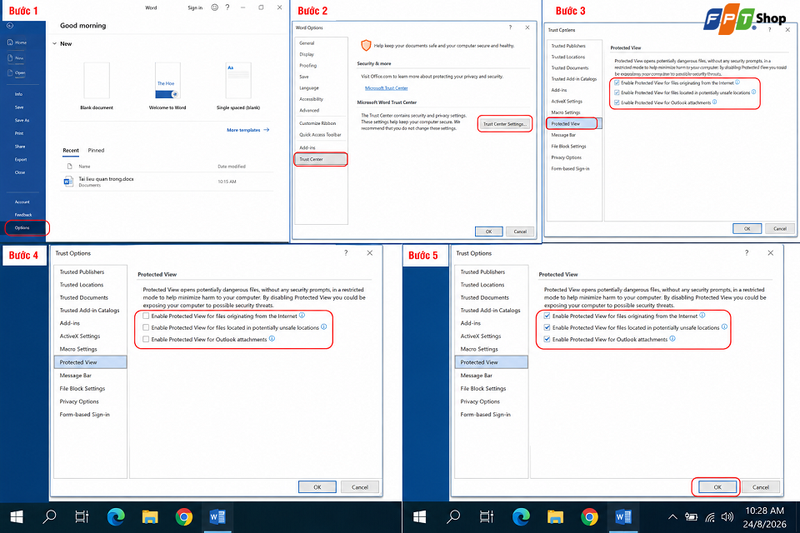Enable Protected View for unsafe locations in Bước 4
The width and height of the screenshot is (800, 533).
pyautogui.click(x=146, y=327)
